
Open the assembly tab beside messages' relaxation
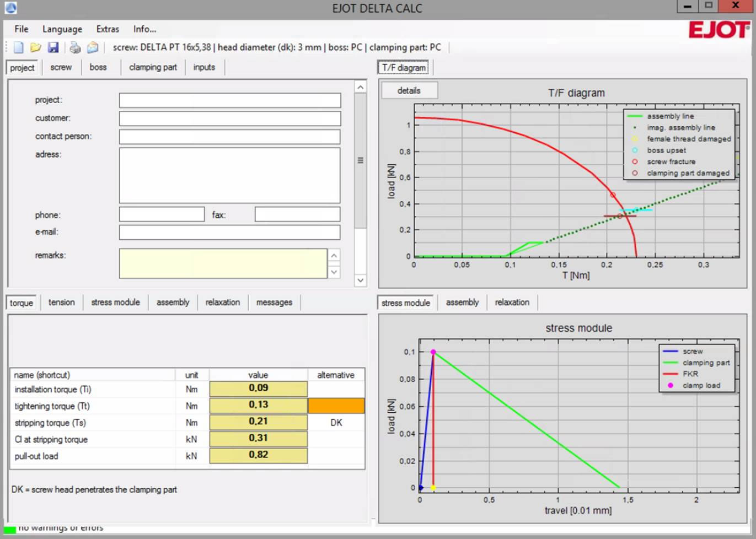point(173,303)
